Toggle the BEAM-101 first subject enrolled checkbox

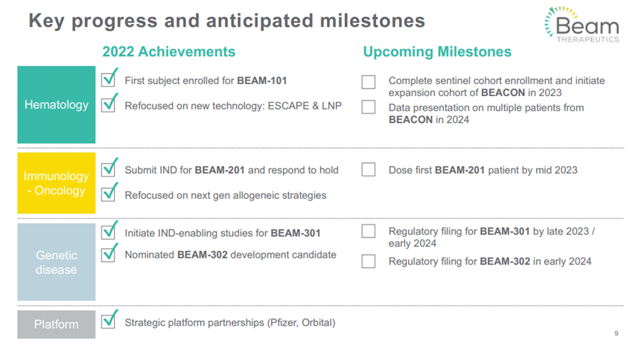click(x=109, y=79)
